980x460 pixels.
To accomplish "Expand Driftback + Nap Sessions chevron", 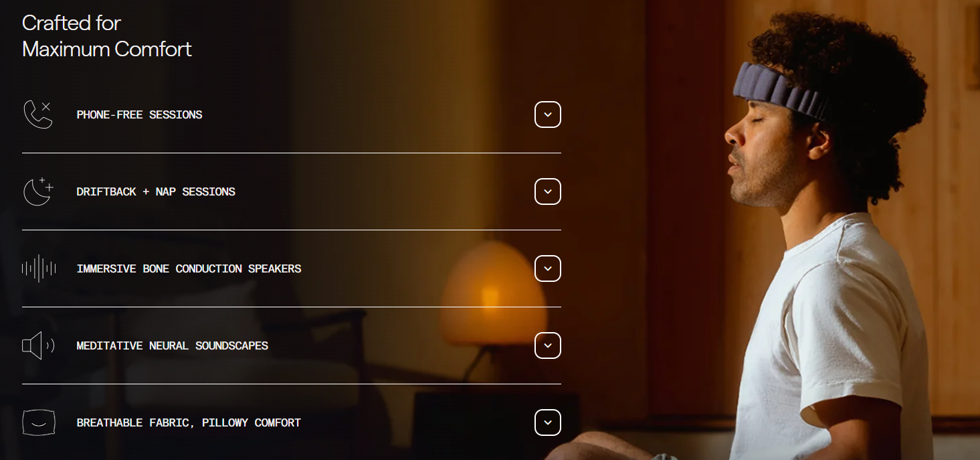I will tap(548, 191).
